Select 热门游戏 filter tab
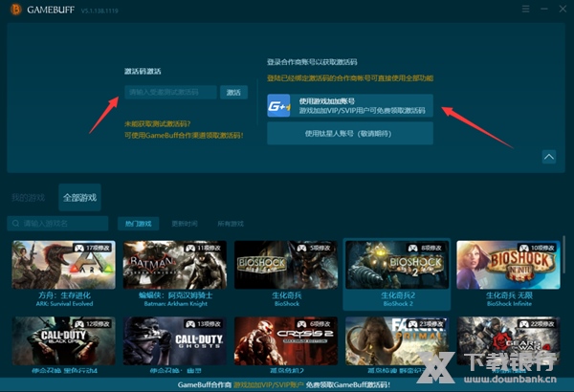The image size is (574, 392). [x=138, y=224]
